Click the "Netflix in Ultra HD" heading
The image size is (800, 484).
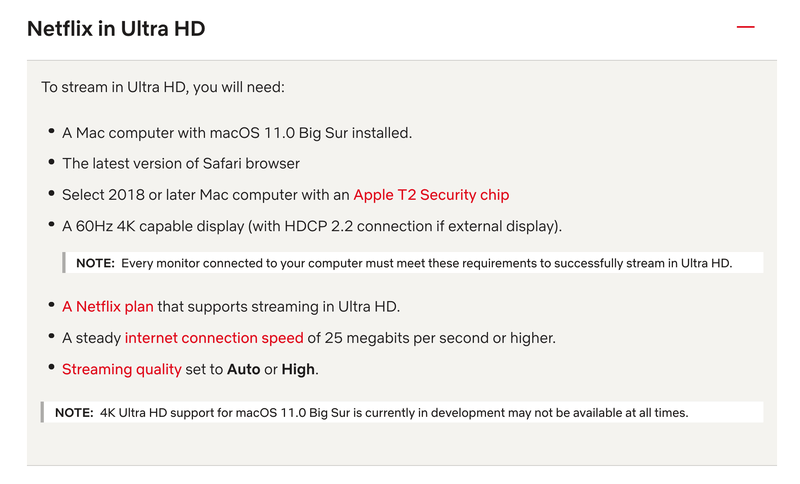tap(116, 28)
